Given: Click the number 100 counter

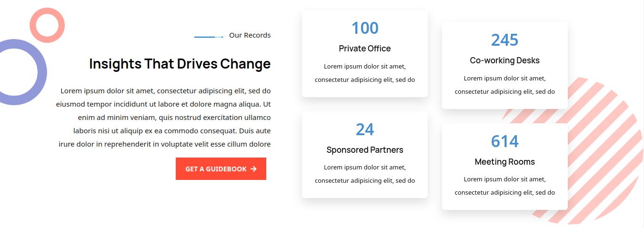Looking at the screenshot, I should (x=365, y=28).
